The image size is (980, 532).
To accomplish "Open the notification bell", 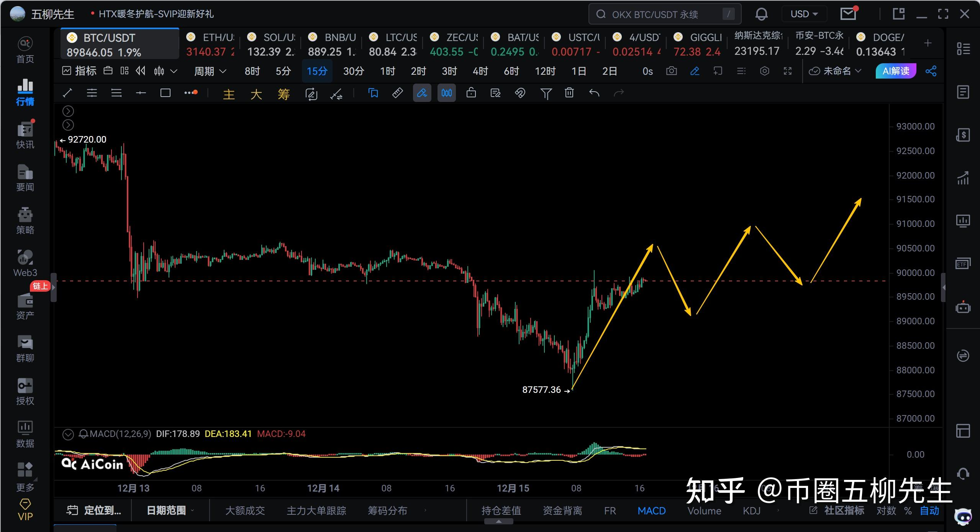I will pos(761,15).
